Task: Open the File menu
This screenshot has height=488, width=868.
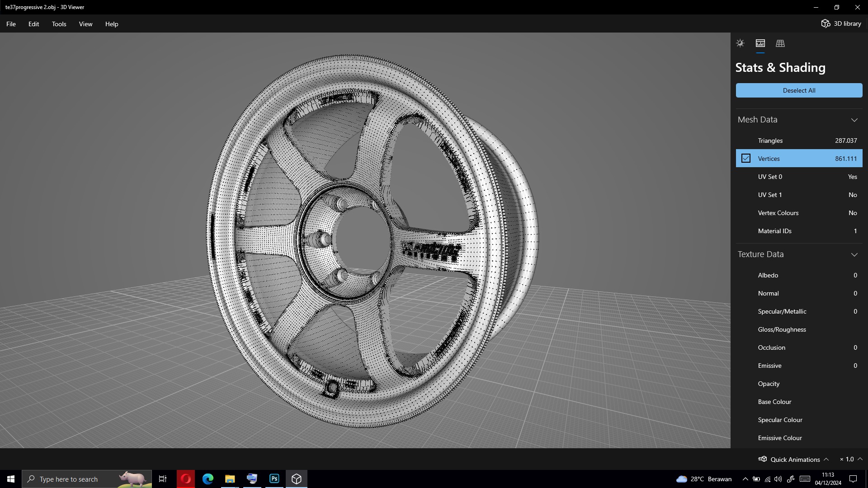Action: point(11,24)
